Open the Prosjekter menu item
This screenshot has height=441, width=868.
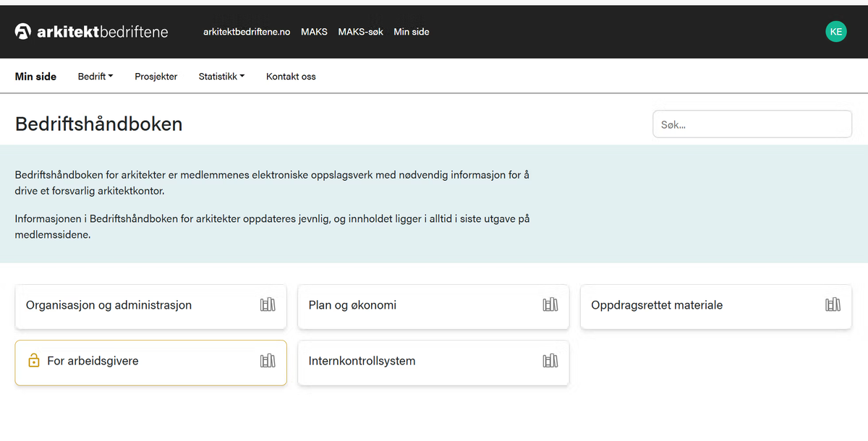pos(156,77)
